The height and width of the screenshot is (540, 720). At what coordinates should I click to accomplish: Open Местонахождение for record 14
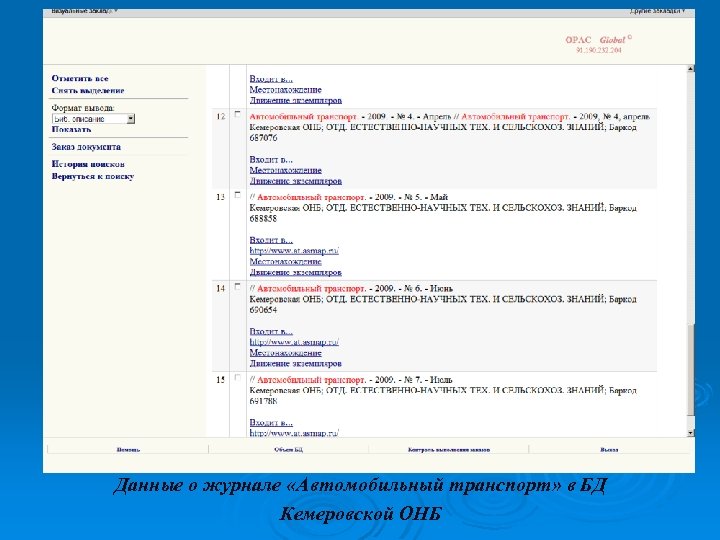tap(285, 353)
